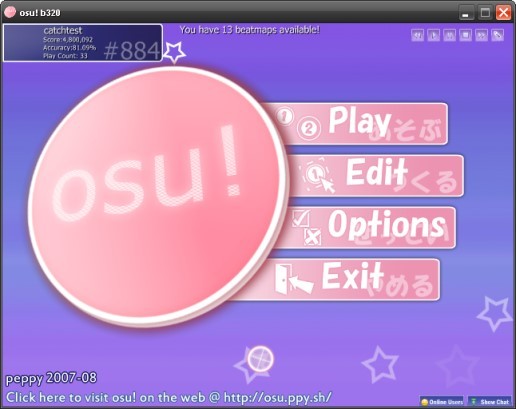Open the Edit mode button
The width and height of the screenshot is (516, 409).
coord(375,176)
